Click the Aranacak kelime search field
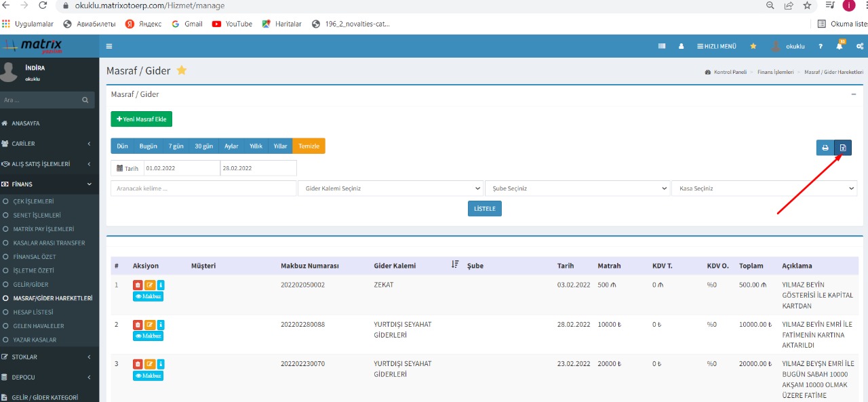Image resolution: width=868 pixels, height=402 pixels. [203, 188]
